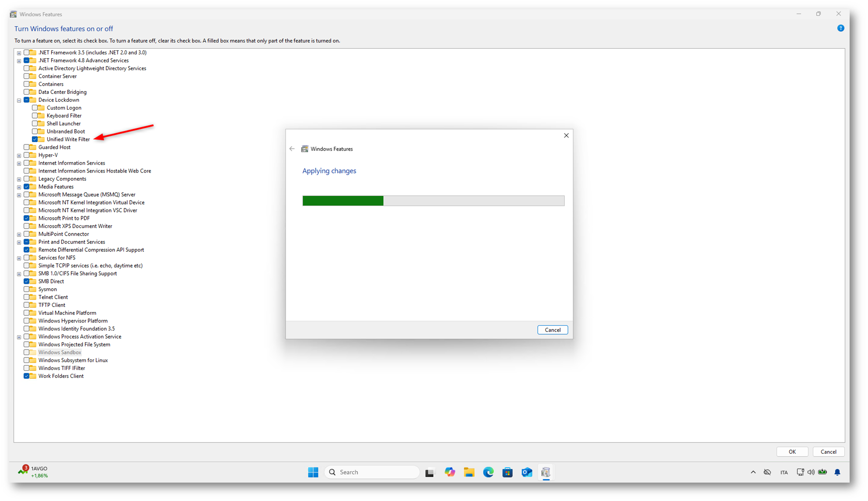Enable the Windows Subsystem for Linux checkbox
Image resolution: width=868 pixels, height=501 pixels.
(x=27, y=360)
